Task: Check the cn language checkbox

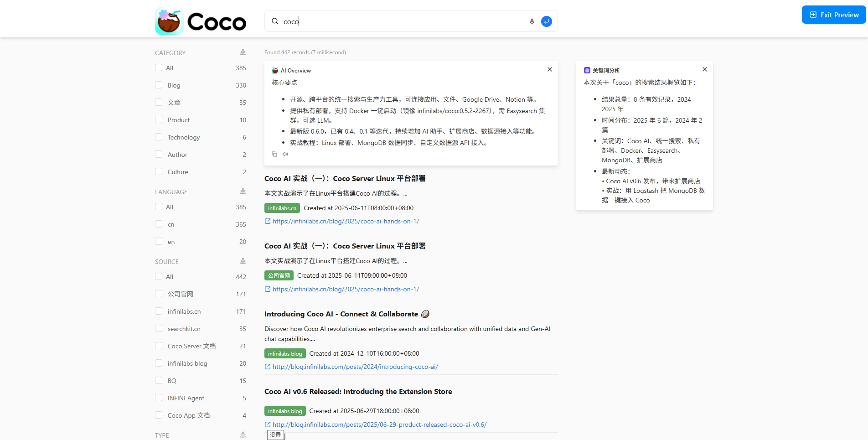Action: (159, 224)
